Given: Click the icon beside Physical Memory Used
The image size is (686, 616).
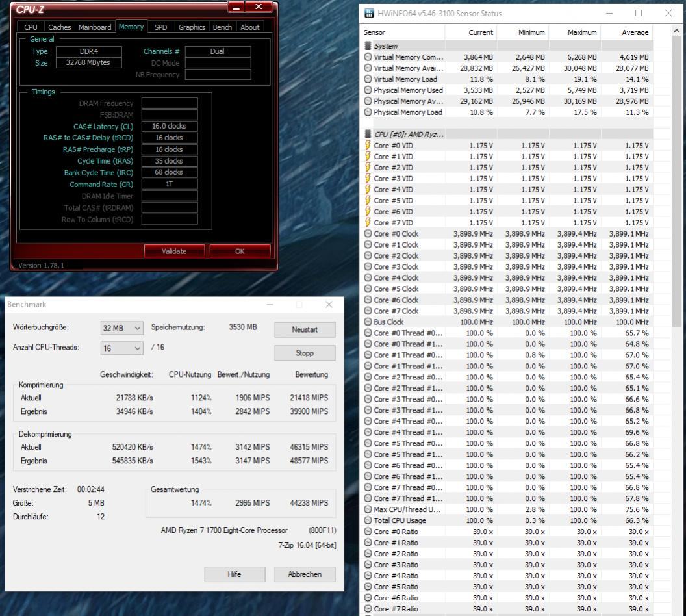Looking at the screenshot, I should tap(368, 90).
